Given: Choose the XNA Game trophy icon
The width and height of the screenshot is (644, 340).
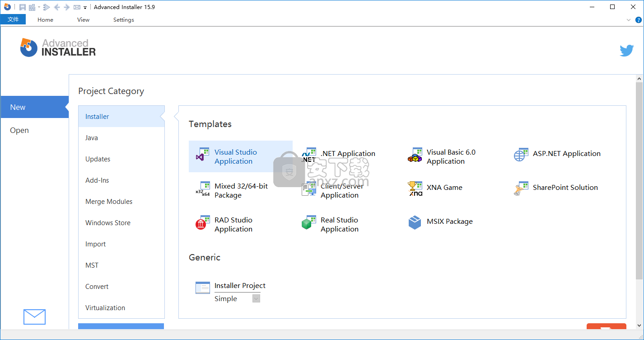Looking at the screenshot, I should pyautogui.click(x=415, y=189).
